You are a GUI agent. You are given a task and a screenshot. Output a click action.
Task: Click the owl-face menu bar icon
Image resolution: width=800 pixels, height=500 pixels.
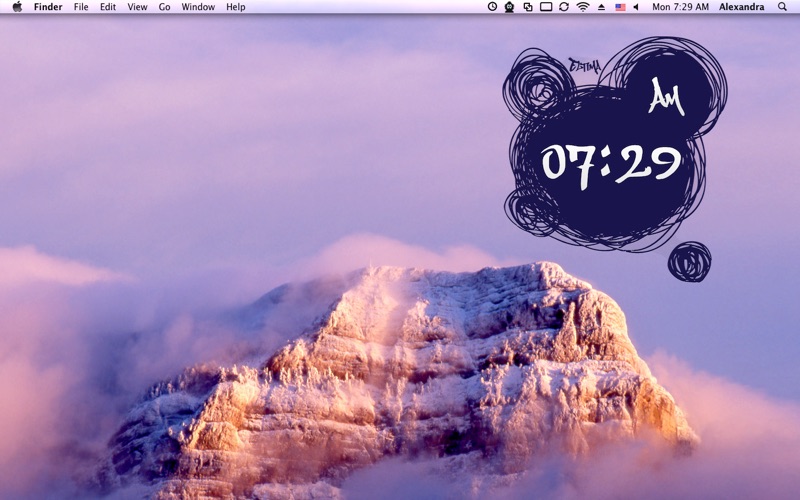[509, 7]
